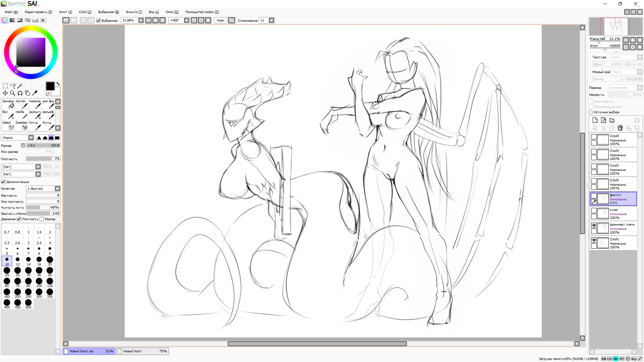Hide the разминает плечо layer
644x362 pixels.
(594, 226)
